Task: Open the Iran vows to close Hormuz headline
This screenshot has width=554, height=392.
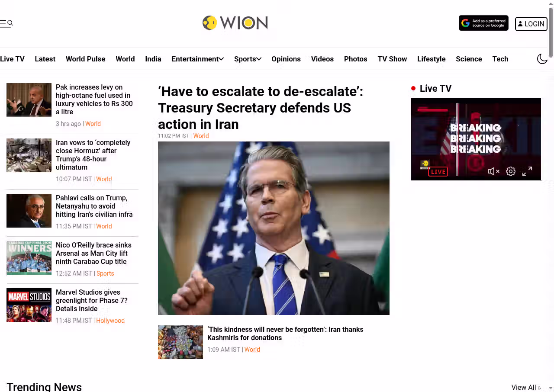Action: coord(93,155)
